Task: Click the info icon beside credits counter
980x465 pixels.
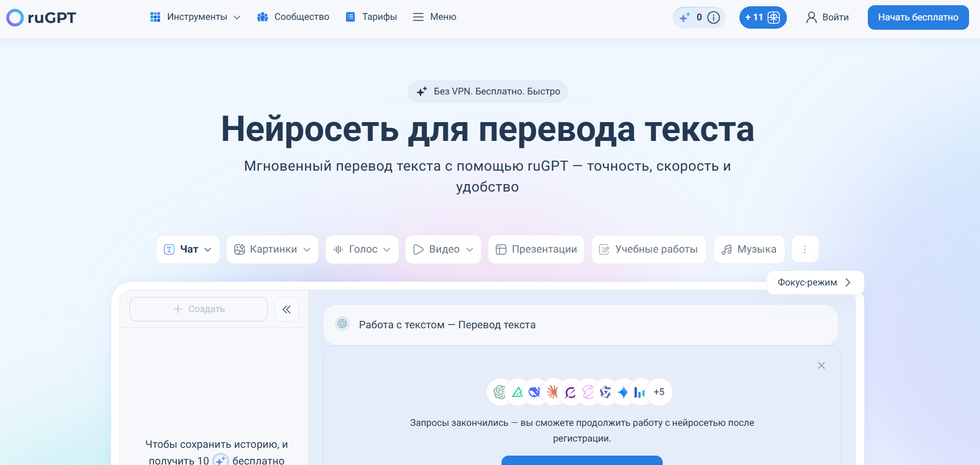Action: [713, 18]
